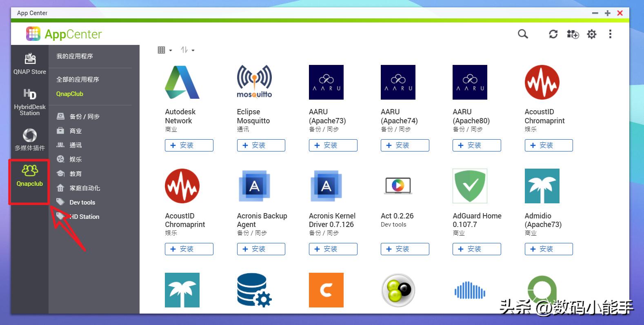Install AARU (Apache73) with its 安装 button
The image size is (644, 325).
tap(333, 145)
